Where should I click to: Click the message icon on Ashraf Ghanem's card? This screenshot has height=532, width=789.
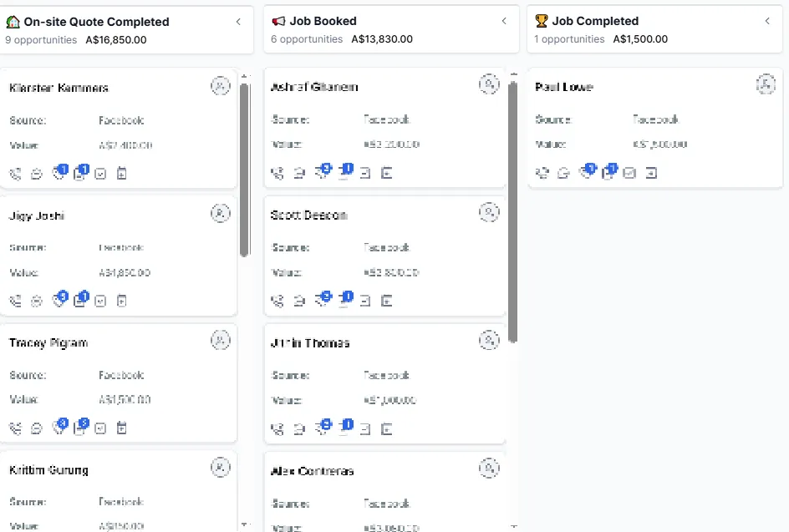(299, 174)
